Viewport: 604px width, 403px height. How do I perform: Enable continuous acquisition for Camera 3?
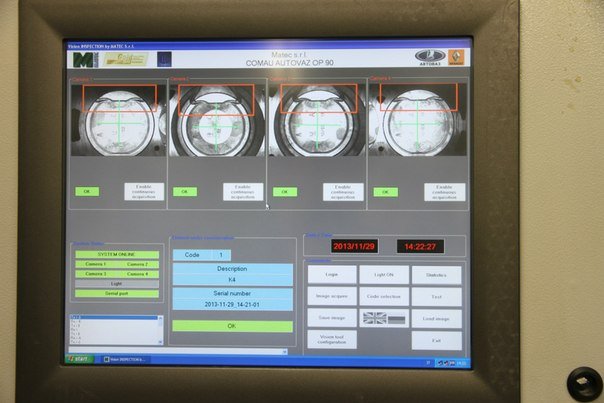point(343,192)
